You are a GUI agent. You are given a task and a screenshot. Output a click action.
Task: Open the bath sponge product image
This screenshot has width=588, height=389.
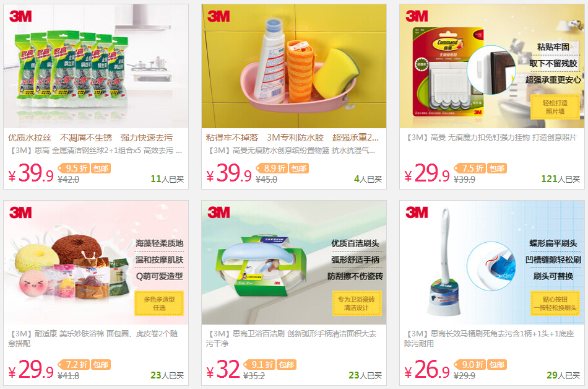point(96,263)
